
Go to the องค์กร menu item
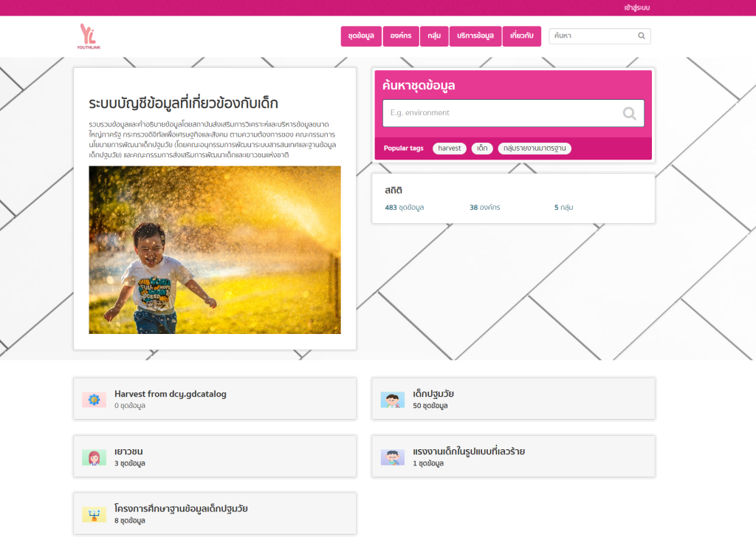(402, 36)
